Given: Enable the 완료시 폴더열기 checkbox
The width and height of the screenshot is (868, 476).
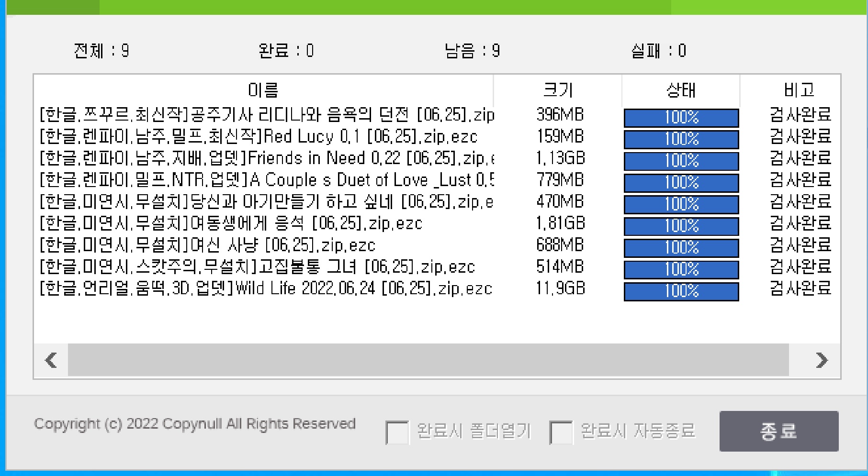Looking at the screenshot, I should pos(397,432).
